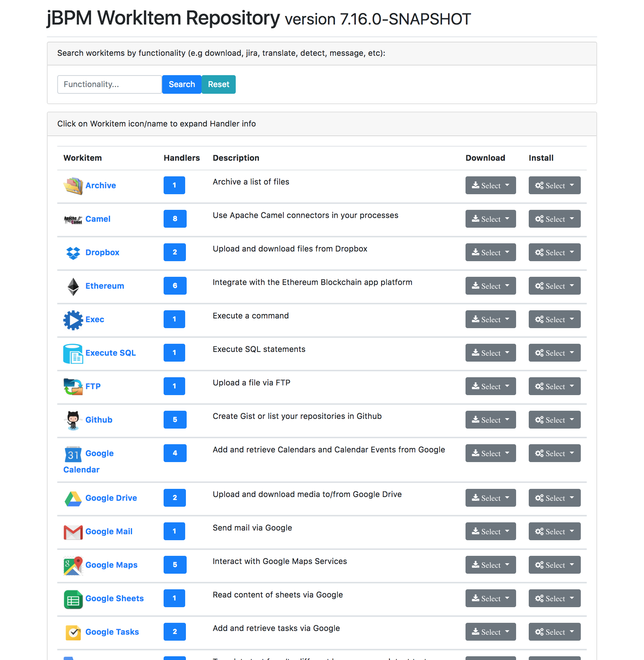Image resolution: width=644 pixels, height=660 pixels.
Task: Click Camel handlers count badge 8
Action: click(x=175, y=219)
